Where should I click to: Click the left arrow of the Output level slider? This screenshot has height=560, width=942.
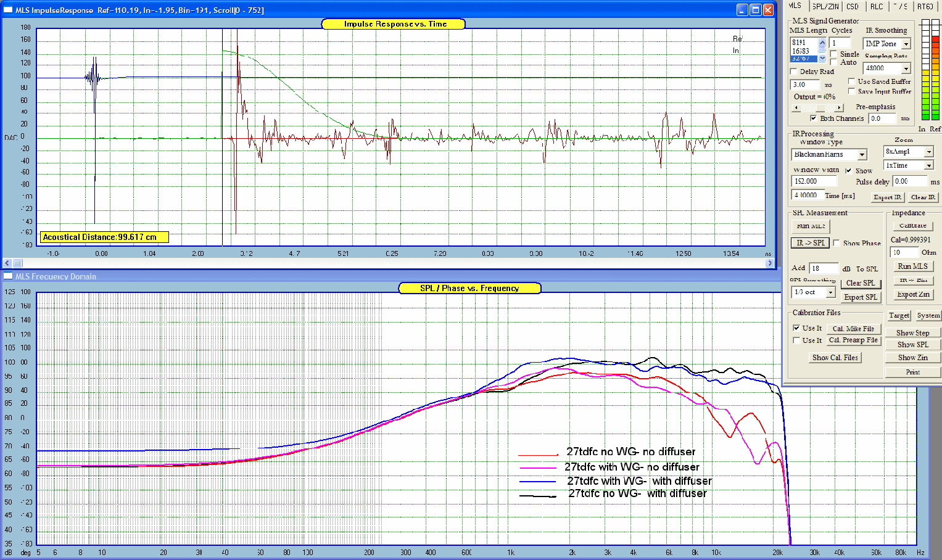[796, 108]
